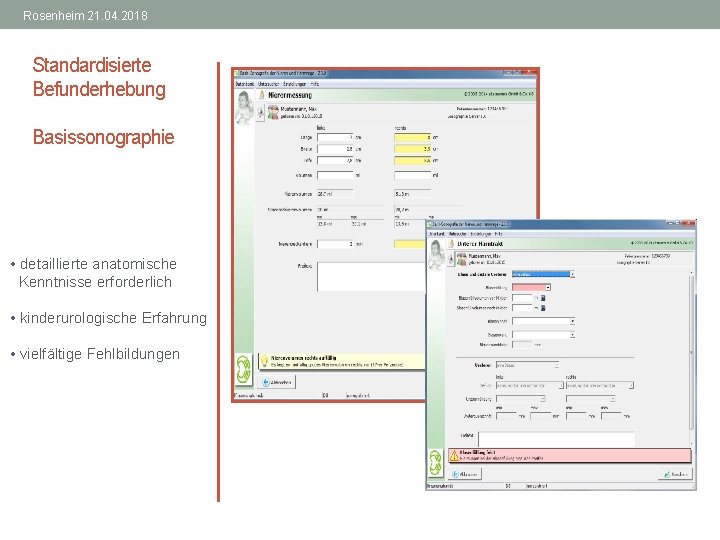Click kidney logo icon in Nierenmessung window

(x=243, y=369)
